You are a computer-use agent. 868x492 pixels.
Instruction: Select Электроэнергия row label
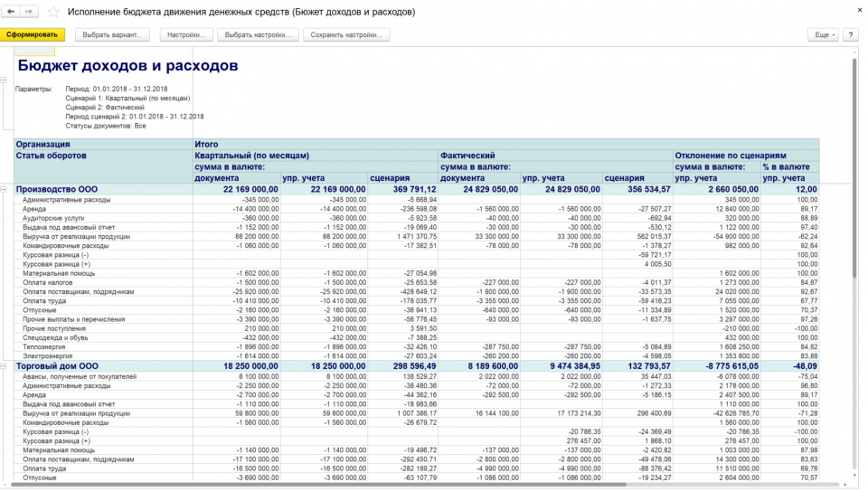click(x=48, y=356)
